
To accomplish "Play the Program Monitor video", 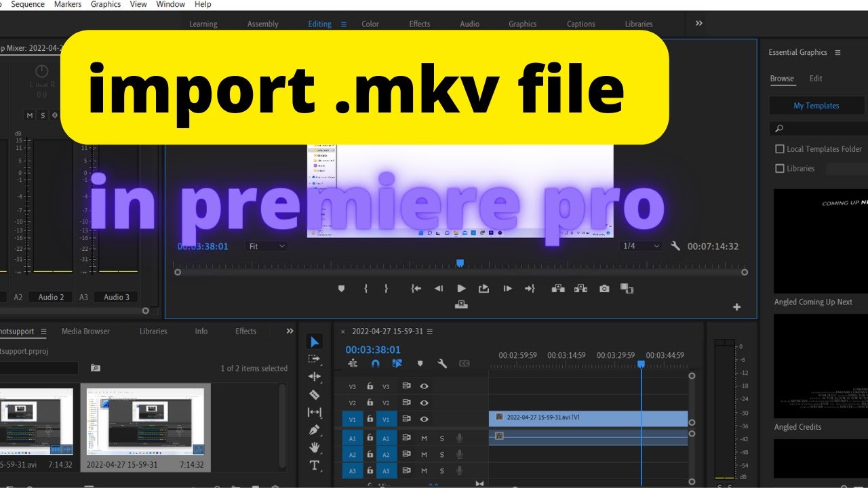I will click(x=461, y=289).
